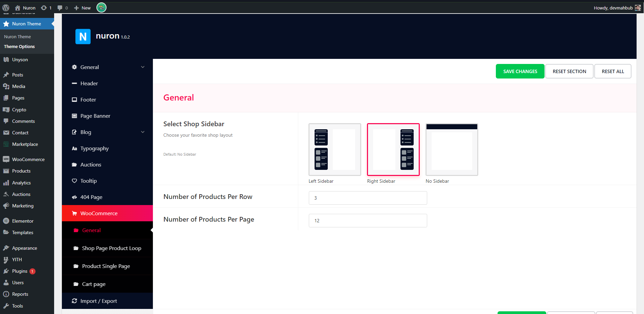This screenshot has width=644, height=314.
Task: Click the round green avatar icon in admin bar
Action: [101, 7]
